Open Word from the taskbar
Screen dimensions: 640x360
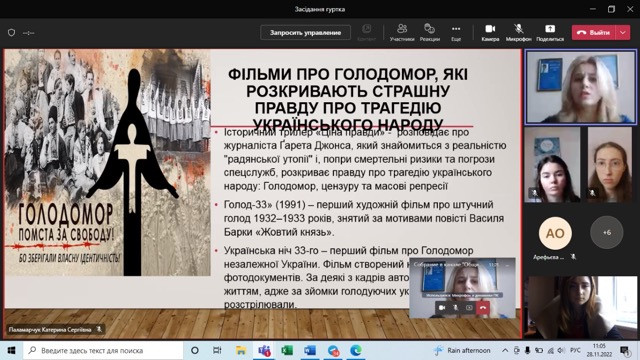pyautogui.click(x=310, y=350)
